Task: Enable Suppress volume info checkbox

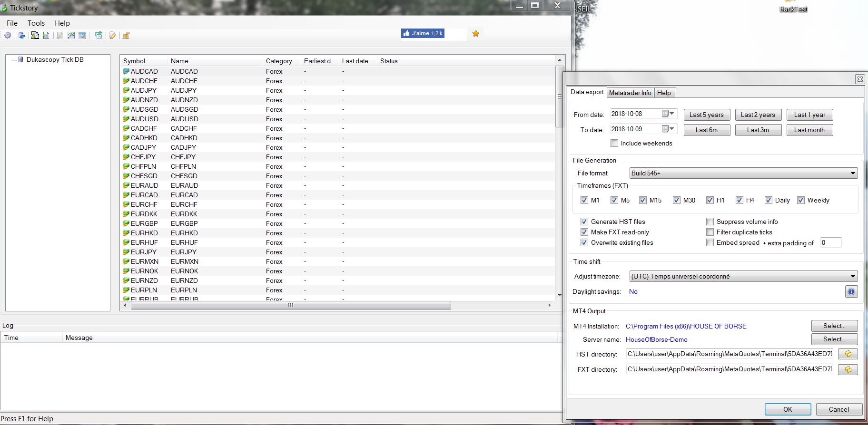Action: pyautogui.click(x=710, y=222)
